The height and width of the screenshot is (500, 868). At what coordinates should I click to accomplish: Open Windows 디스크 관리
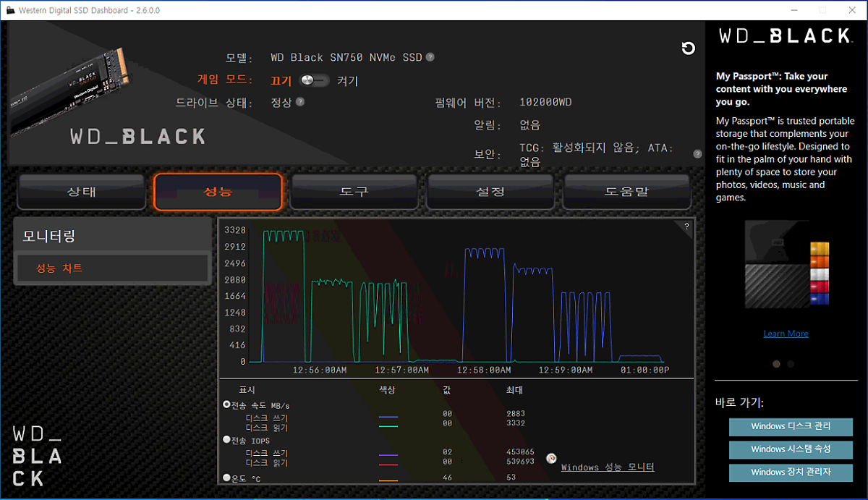pyautogui.click(x=791, y=426)
